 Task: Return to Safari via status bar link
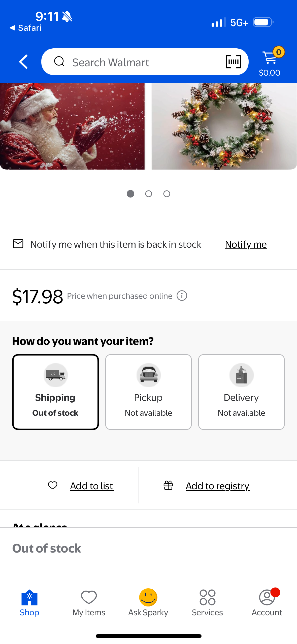coord(25,28)
